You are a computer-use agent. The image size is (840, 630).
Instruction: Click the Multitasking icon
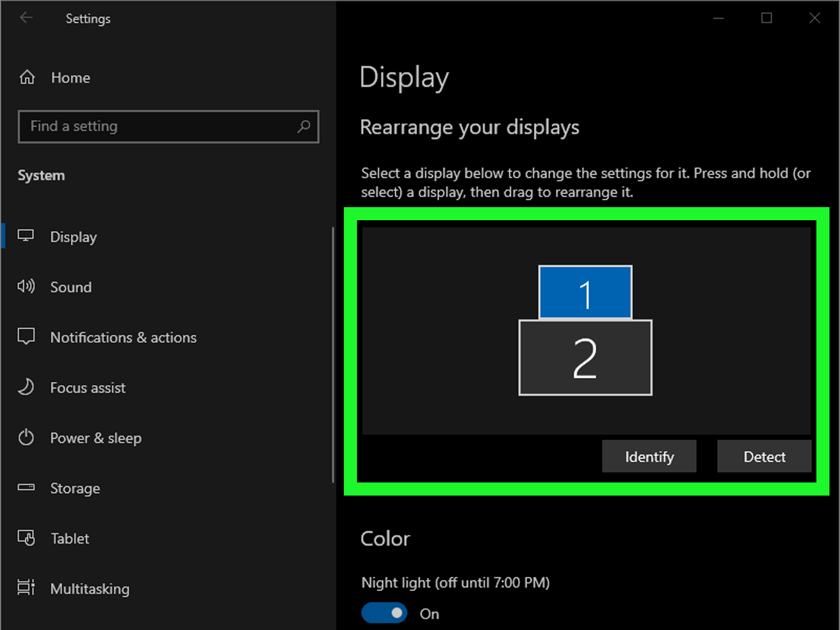click(x=26, y=588)
